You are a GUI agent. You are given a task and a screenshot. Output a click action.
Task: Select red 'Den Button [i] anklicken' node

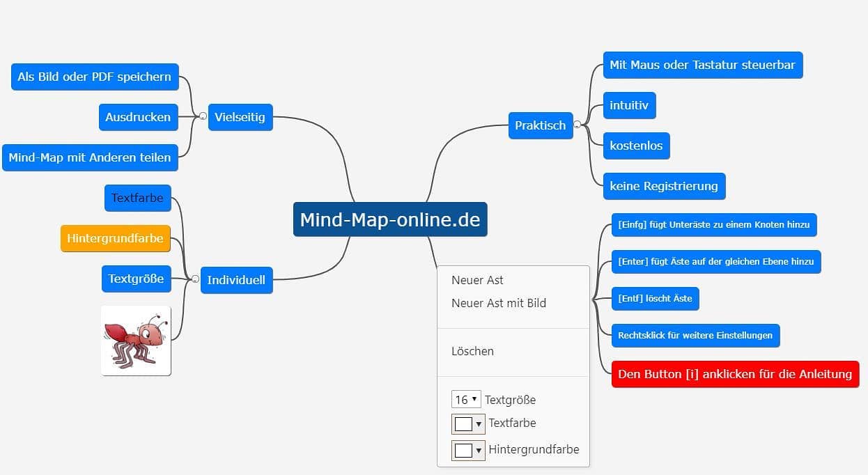point(735,374)
